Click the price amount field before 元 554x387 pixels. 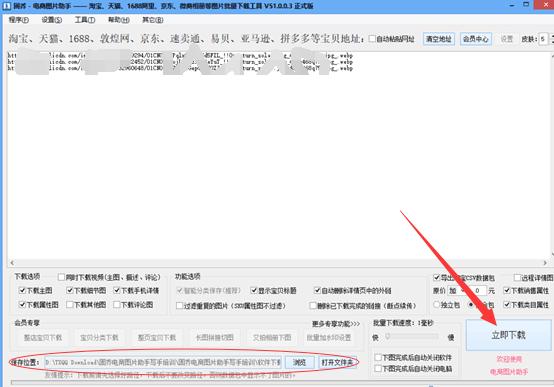point(477,291)
